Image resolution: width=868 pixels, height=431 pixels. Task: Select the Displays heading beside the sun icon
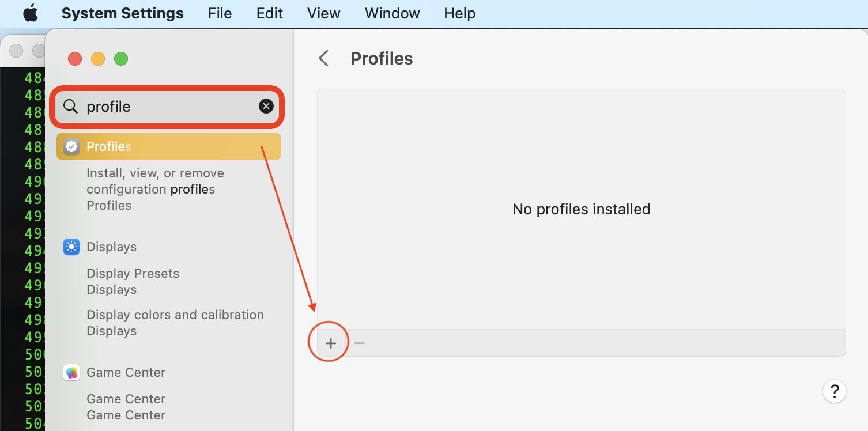tap(112, 247)
